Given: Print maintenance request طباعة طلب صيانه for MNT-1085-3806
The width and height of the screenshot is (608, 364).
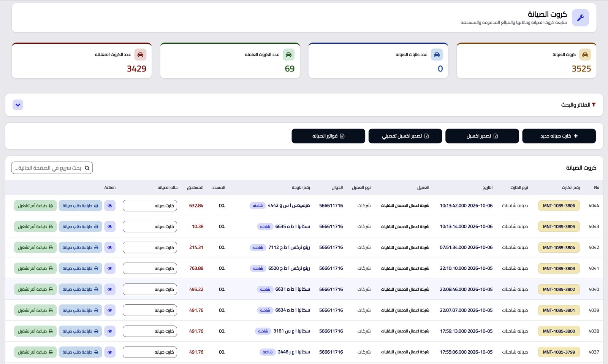Looking at the screenshot, I should 81,206.
